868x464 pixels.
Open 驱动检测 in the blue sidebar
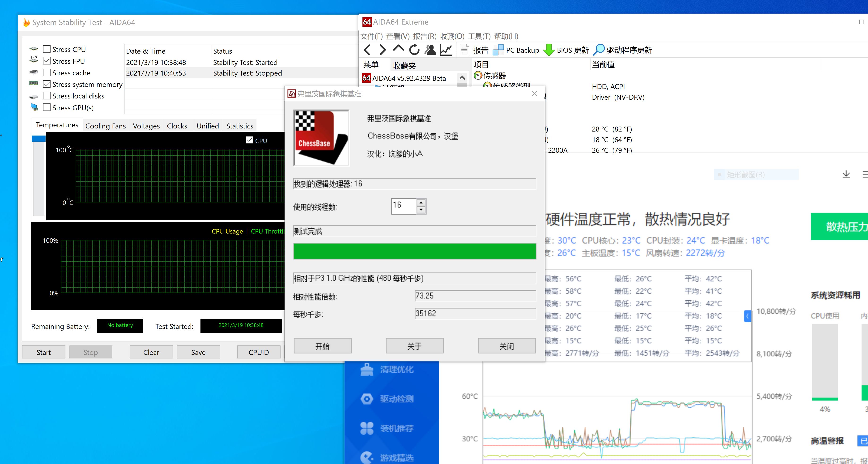point(366,399)
